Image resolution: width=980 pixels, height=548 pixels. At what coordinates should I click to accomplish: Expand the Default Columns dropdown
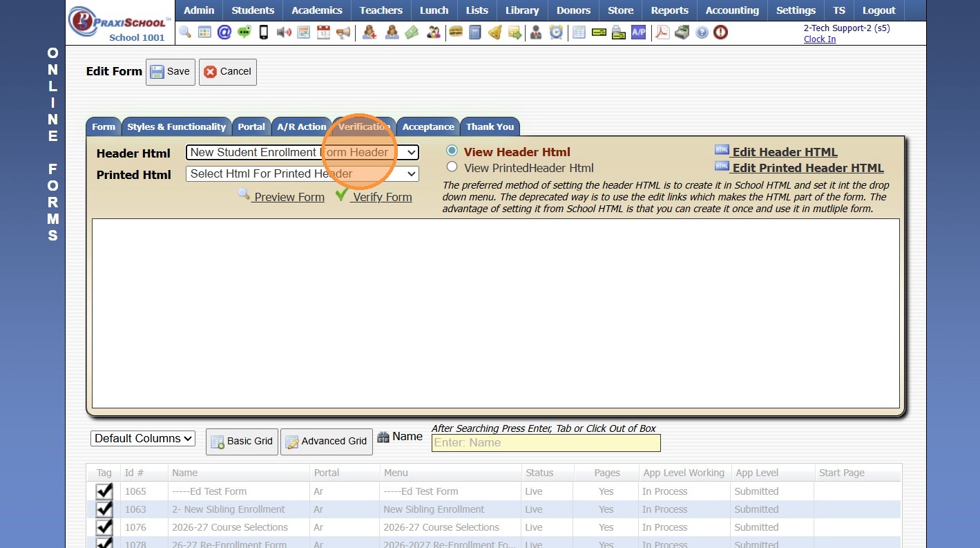pos(143,438)
